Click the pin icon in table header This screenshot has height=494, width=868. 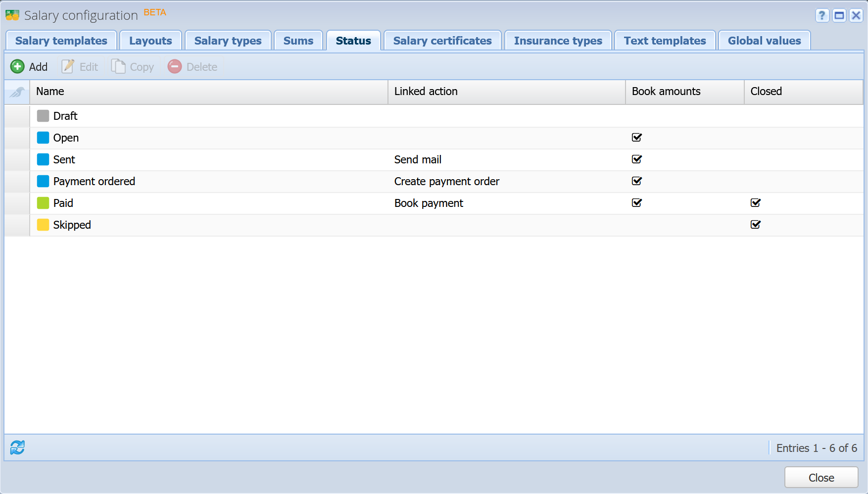(x=17, y=92)
